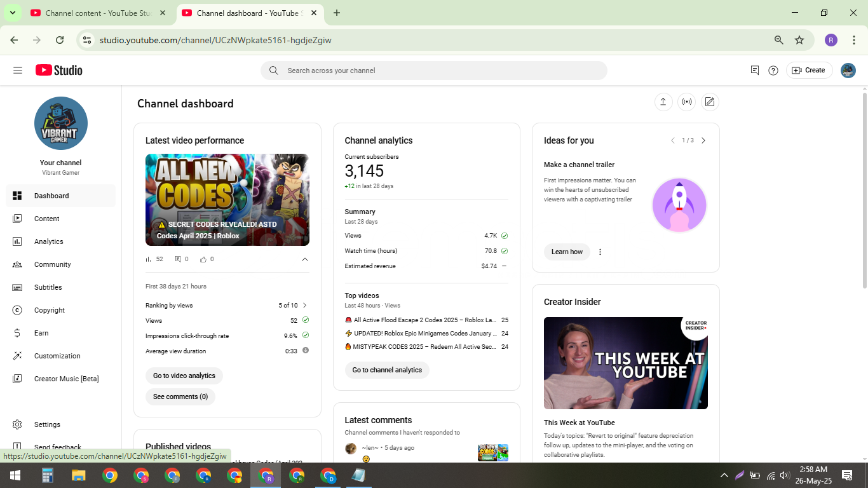868x488 pixels.
Task: Open the Chrome three-dot menu
Action: pos(854,40)
